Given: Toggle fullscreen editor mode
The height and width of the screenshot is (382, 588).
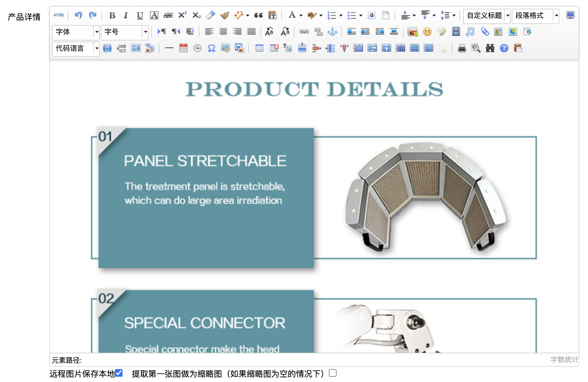Looking at the screenshot, I should 570,15.
